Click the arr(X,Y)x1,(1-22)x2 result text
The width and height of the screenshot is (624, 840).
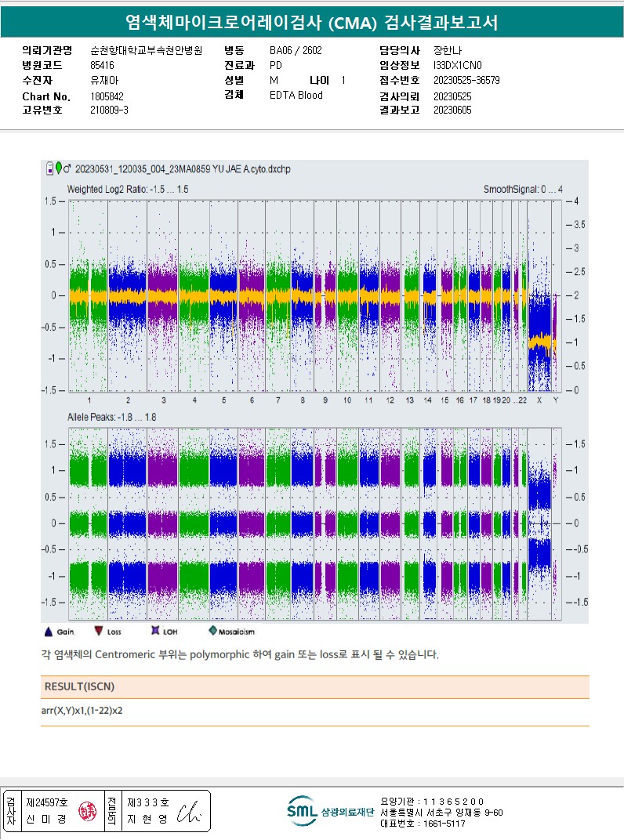(82, 711)
